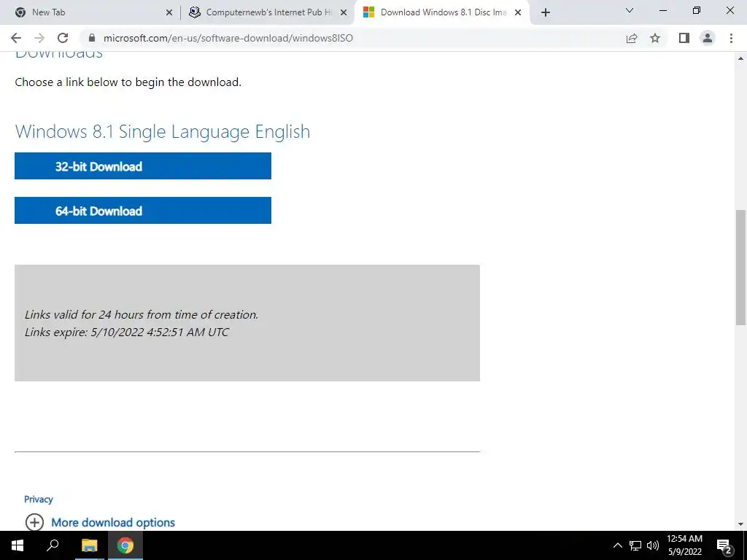Go back to previous page
Image resolution: width=747 pixels, height=560 pixels.
click(x=16, y=38)
